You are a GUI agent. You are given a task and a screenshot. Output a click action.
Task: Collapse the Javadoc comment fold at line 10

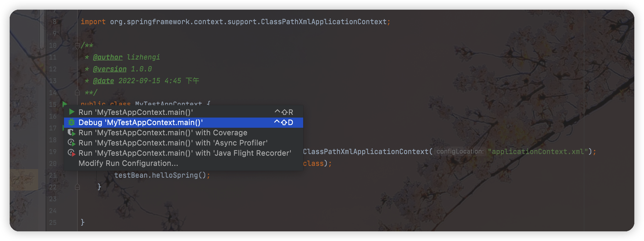(77, 46)
